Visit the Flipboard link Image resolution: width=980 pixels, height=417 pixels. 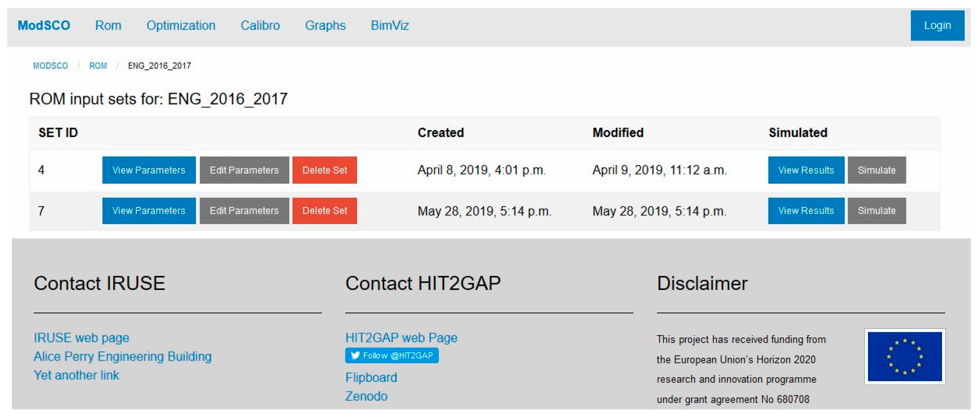click(x=371, y=378)
